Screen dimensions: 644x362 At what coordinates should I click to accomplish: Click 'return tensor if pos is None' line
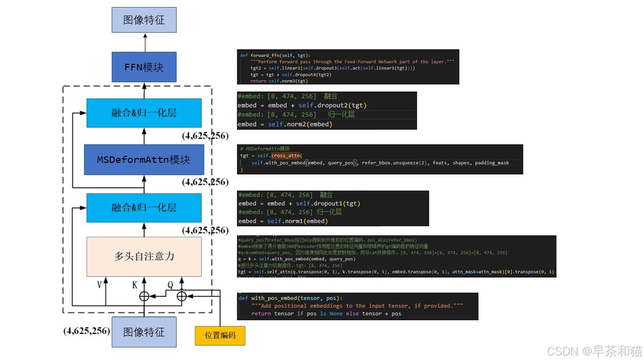click(327, 314)
